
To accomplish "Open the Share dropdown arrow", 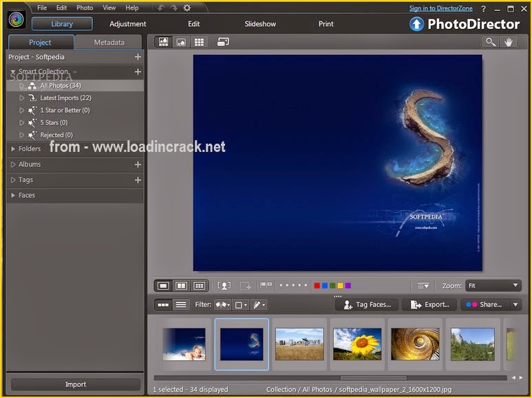I will 515,305.
